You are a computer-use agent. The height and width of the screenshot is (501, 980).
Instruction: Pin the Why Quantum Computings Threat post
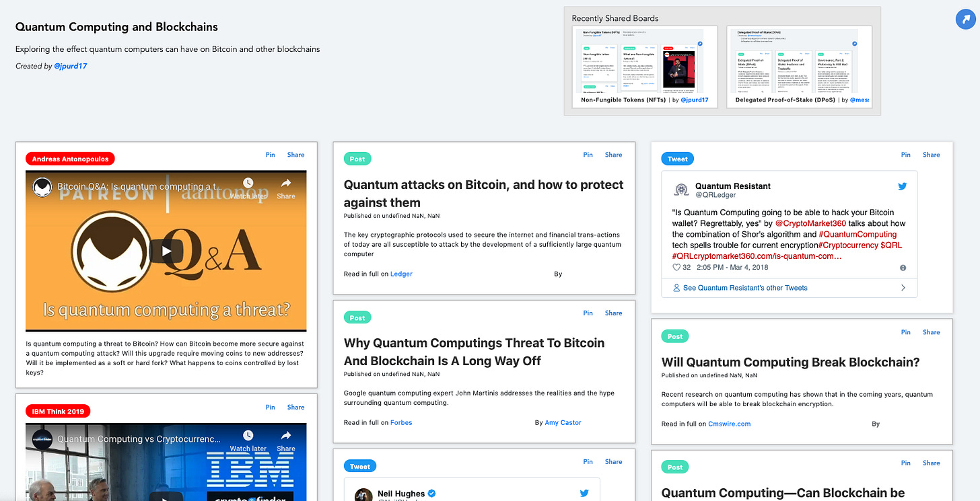[x=588, y=313]
